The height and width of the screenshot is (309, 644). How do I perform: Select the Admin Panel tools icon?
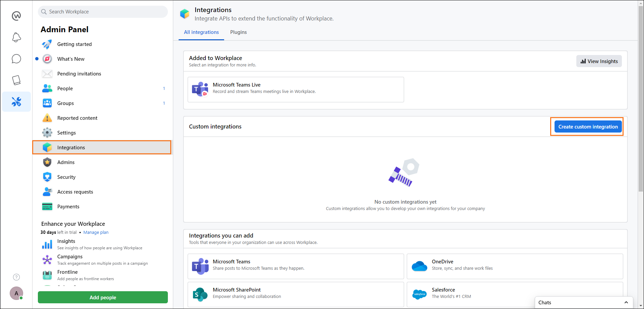click(16, 102)
